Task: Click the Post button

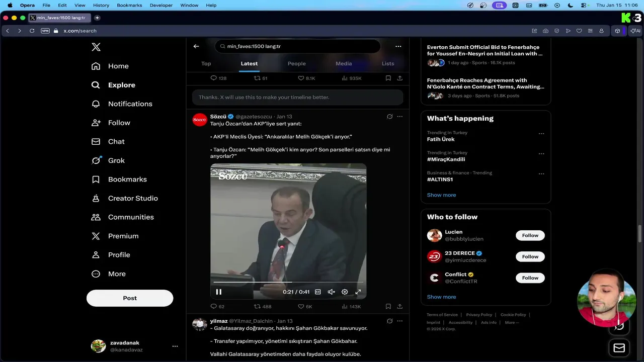Action: [x=130, y=298]
